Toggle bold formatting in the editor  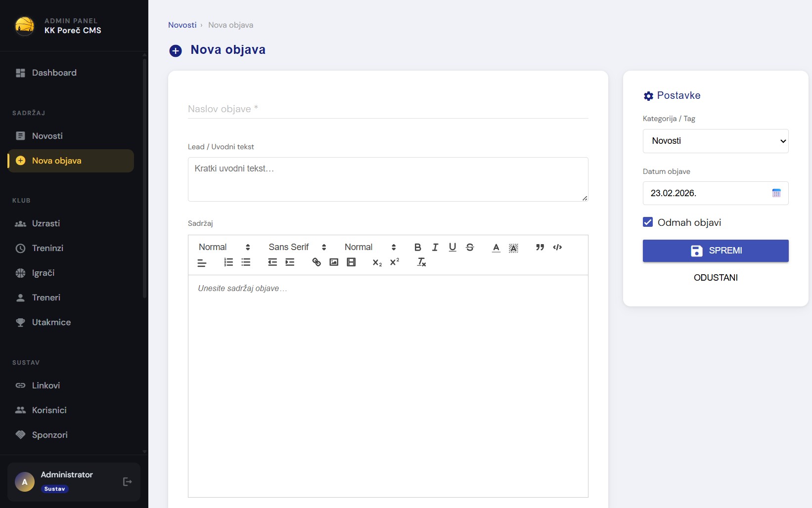click(x=418, y=247)
